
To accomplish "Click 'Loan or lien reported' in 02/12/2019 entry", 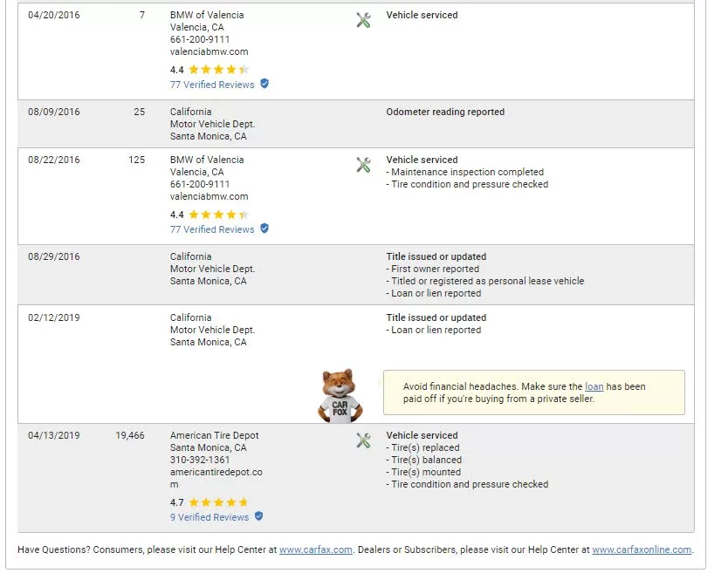I will [x=434, y=330].
